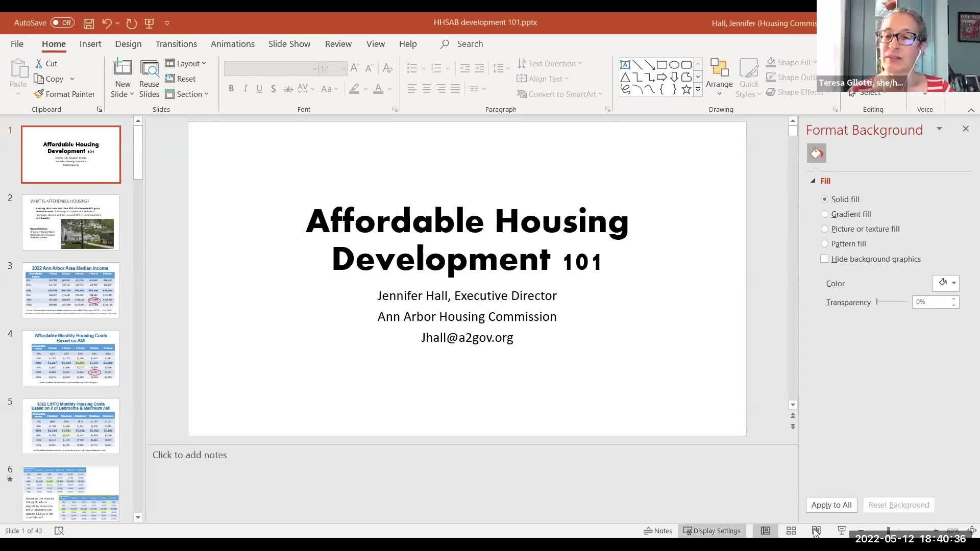Click the Undo arrow icon
This screenshot has height=551, width=980.
pos(106,23)
